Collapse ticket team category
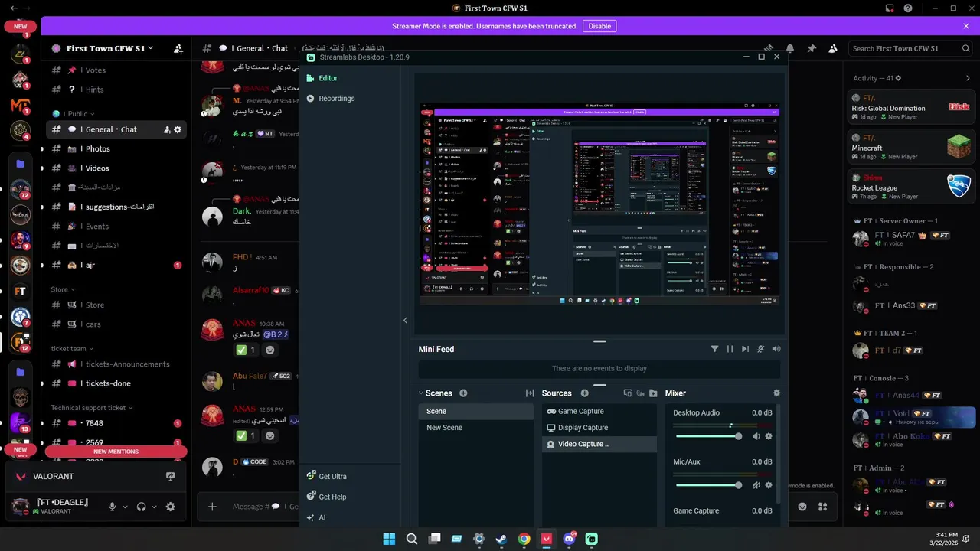Viewport: 980px width, 551px height. pos(72,348)
